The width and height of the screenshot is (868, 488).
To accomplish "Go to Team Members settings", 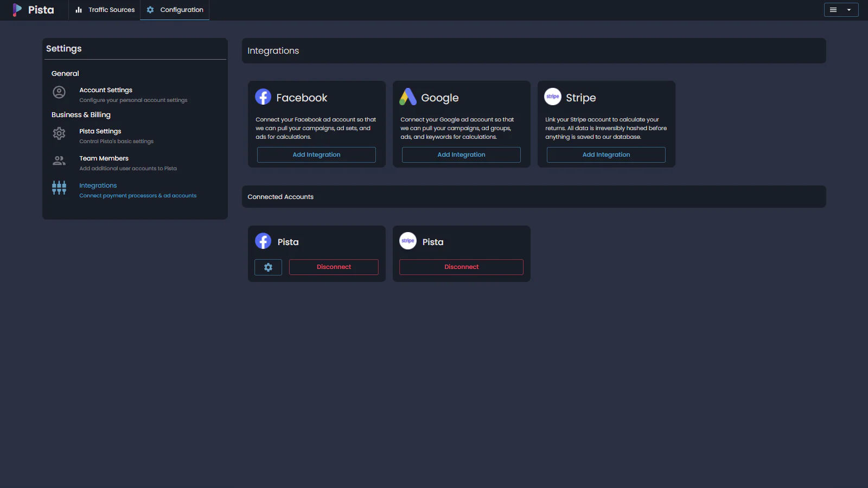I will tap(104, 158).
